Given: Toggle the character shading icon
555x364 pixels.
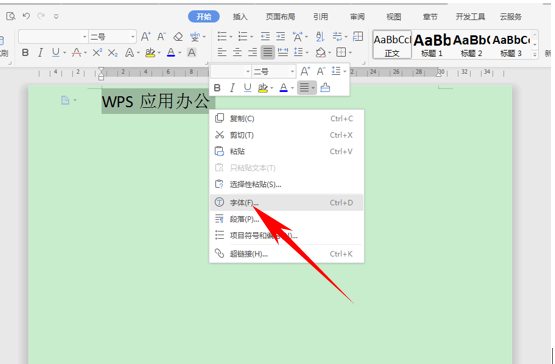Looking at the screenshot, I should [191, 53].
